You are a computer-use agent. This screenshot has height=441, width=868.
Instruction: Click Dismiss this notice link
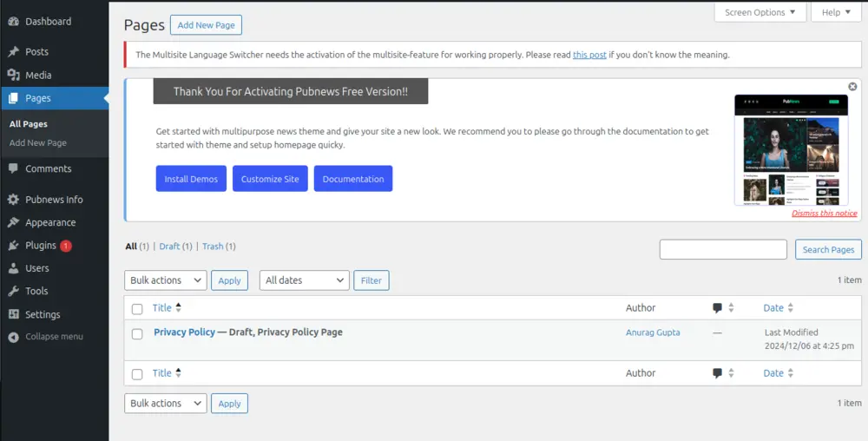825,213
